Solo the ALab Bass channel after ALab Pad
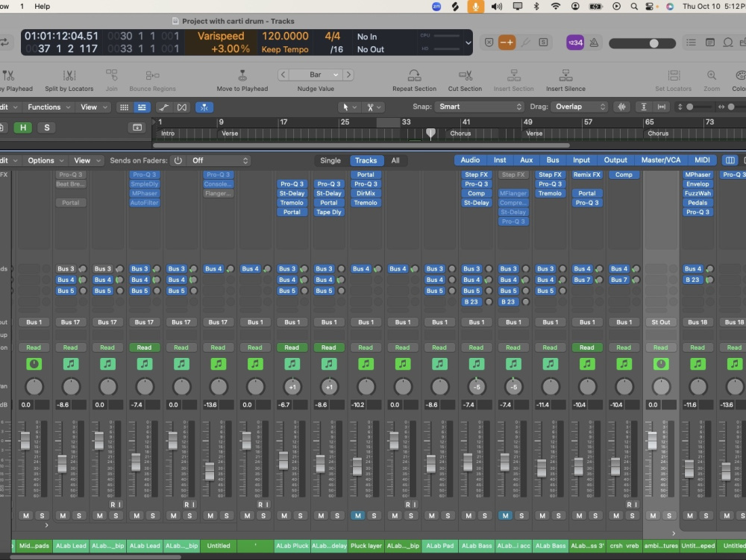Screen dimensions: 746x560 [x=485, y=516]
